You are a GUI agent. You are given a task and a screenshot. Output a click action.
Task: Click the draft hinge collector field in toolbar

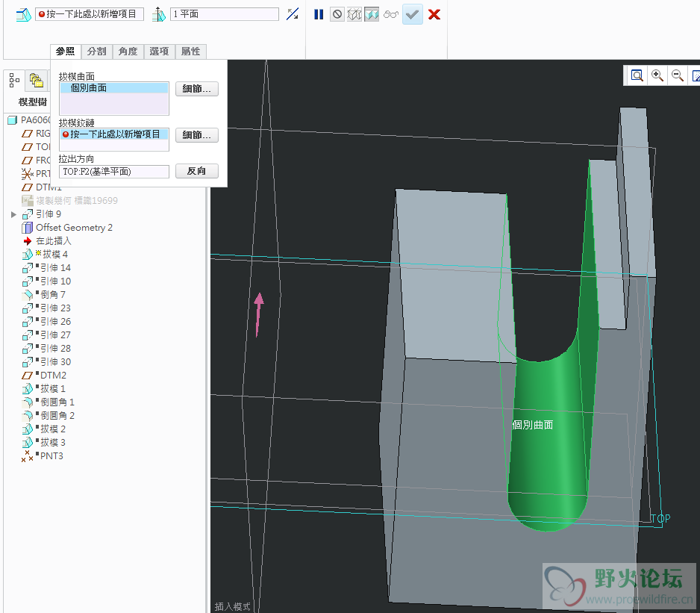90,14
